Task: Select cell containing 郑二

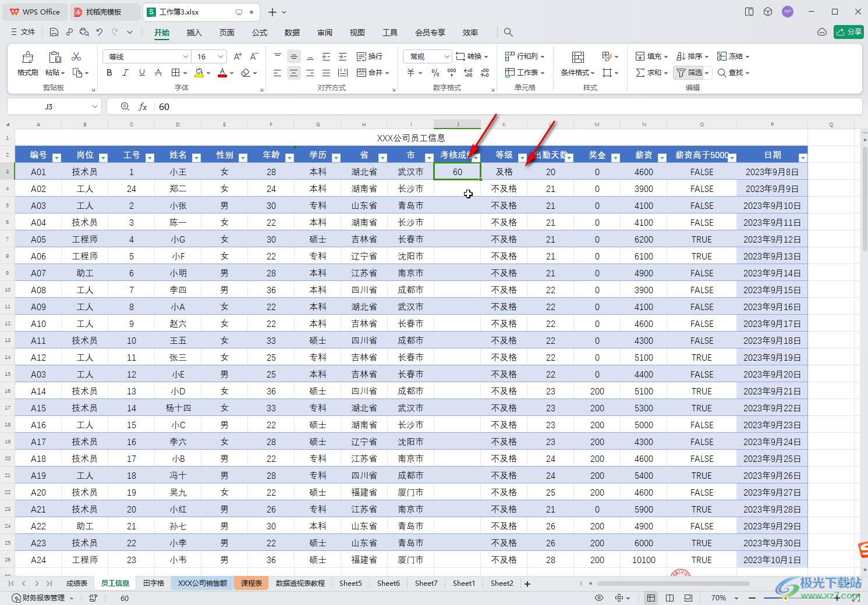Action: pyautogui.click(x=178, y=188)
